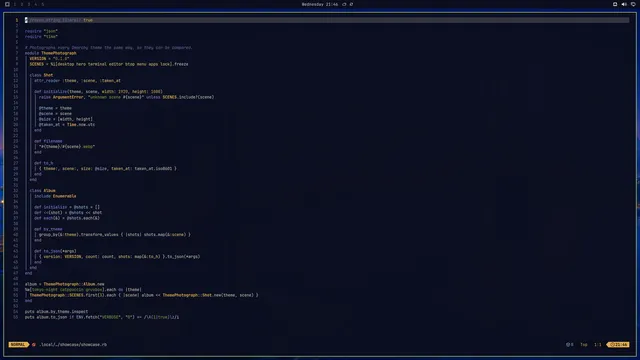
Task: Click the Ruby filetype icon in statusline
Action: pos(34,344)
